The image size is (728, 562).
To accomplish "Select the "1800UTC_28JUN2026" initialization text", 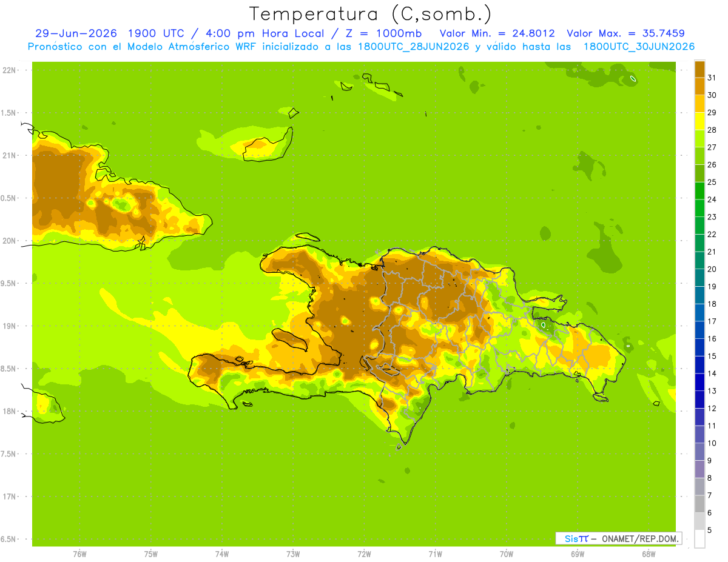I will coord(414,47).
